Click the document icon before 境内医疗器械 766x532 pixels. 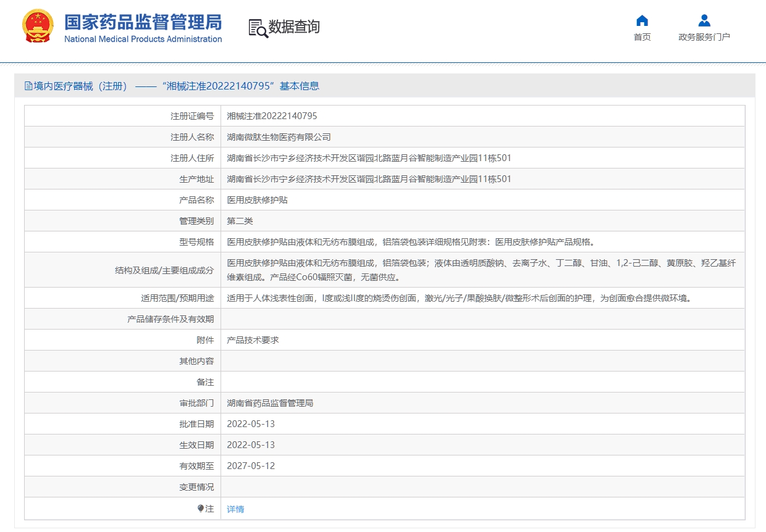28,86
